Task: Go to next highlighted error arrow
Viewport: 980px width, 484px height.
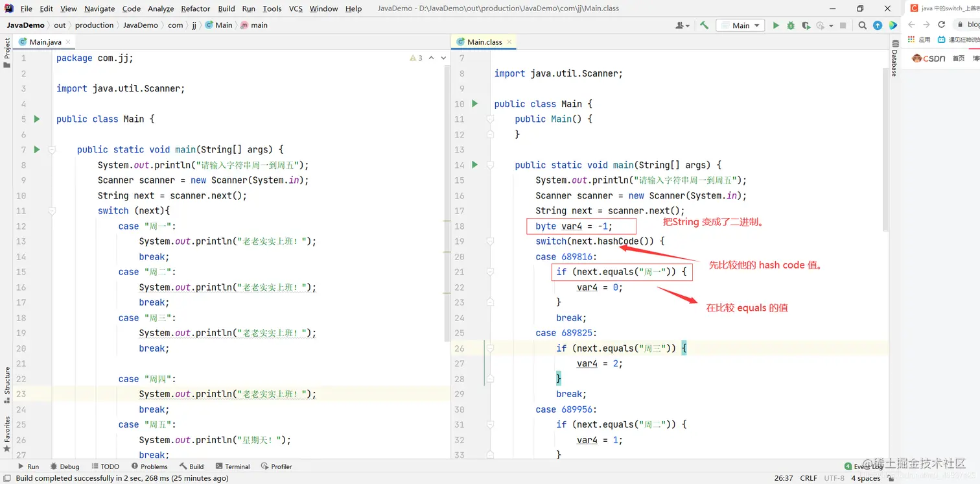Action: [444, 58]
